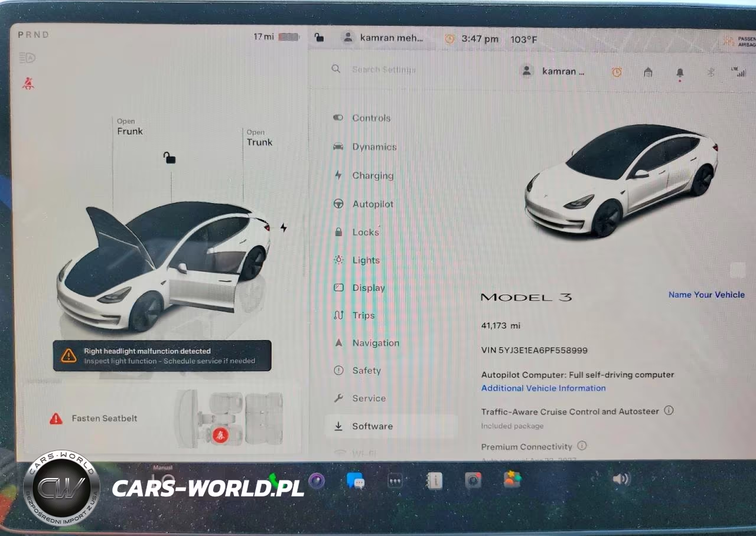This screenshot has height=536, width=756.
Task: Show info for Traffic-Aware Cruise Control and Autosteer
Action: (x=669, y=410)
